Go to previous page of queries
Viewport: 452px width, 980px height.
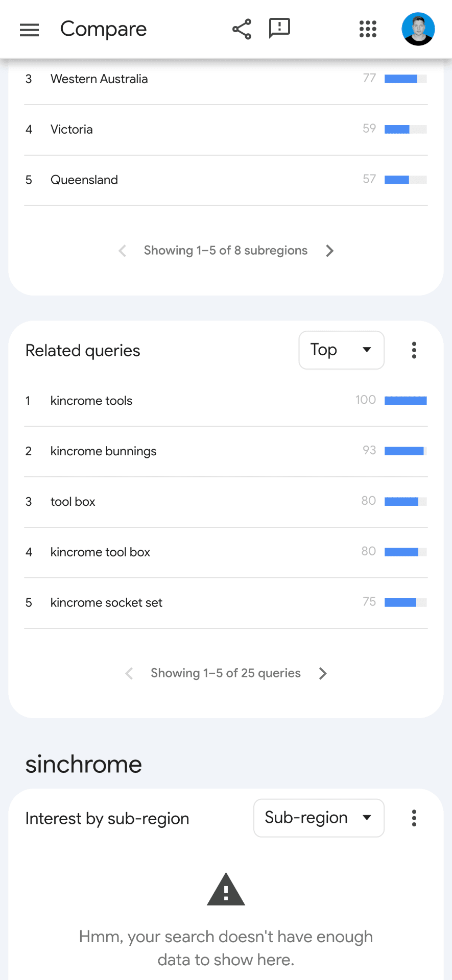129,673
